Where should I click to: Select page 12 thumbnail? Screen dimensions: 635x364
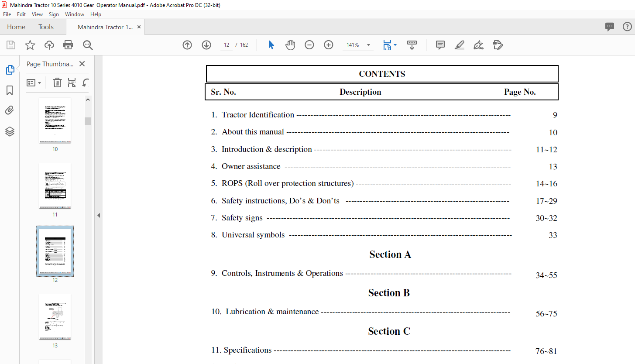coord(55,251)
